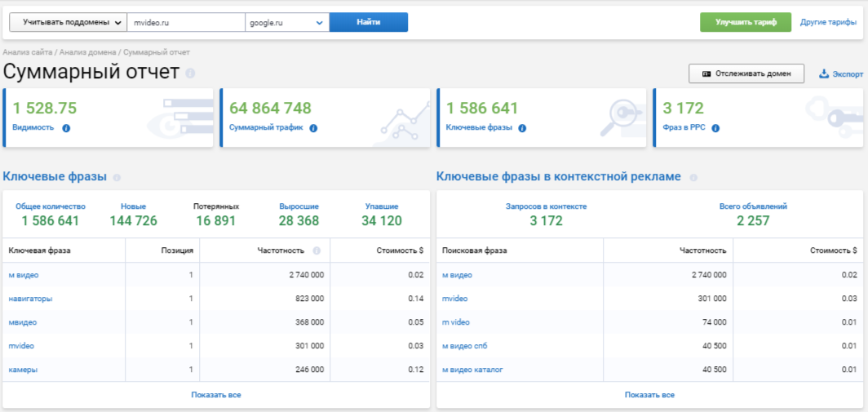Click the 64 864 748 traffic value
This screenshot has width=868, height=412.
270,108
